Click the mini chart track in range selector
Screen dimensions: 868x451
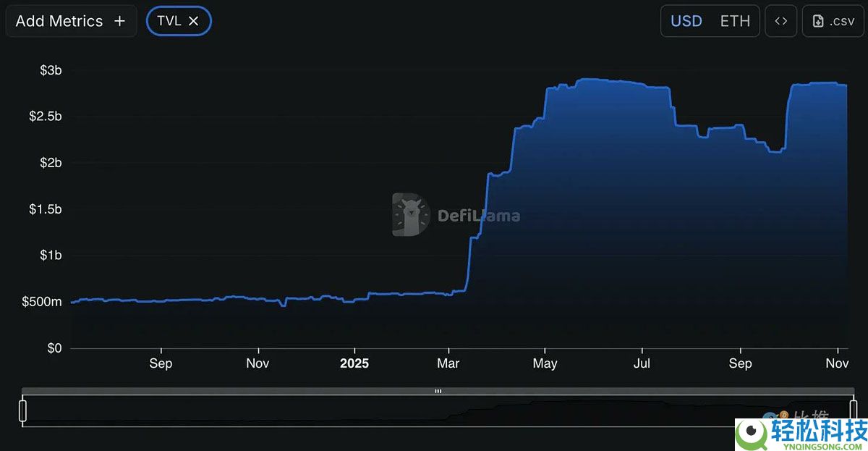tap(438, 410)
